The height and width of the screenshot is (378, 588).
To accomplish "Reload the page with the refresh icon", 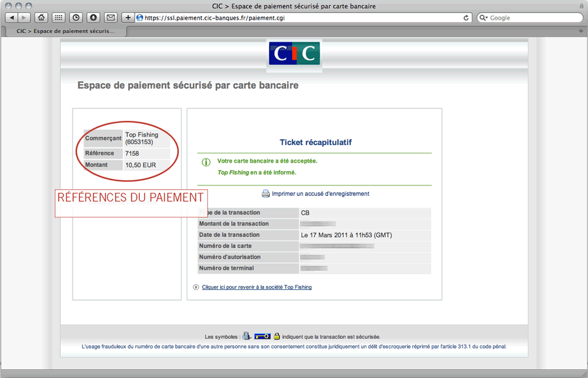I will click(466, 18).
